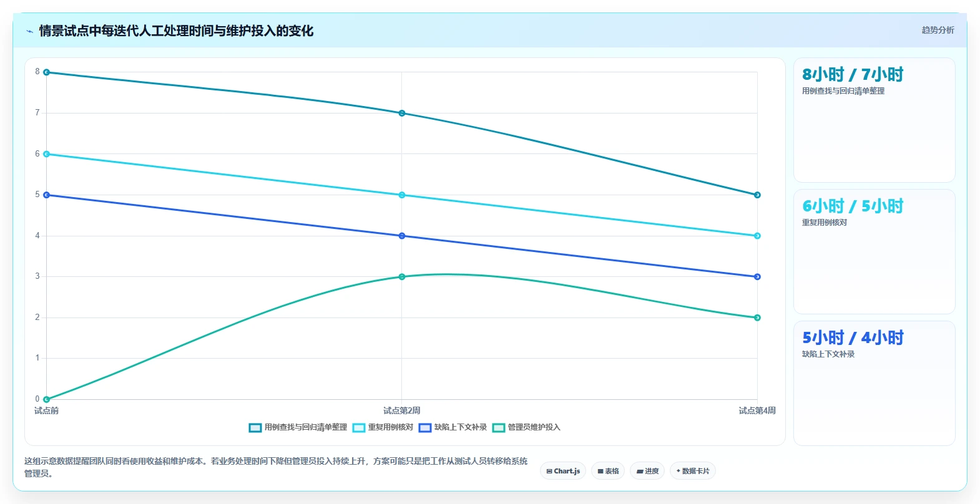Toggle 缺陷上下文补录 legend swatch
This screenshot has width=980, height=504.
[425, 427]
